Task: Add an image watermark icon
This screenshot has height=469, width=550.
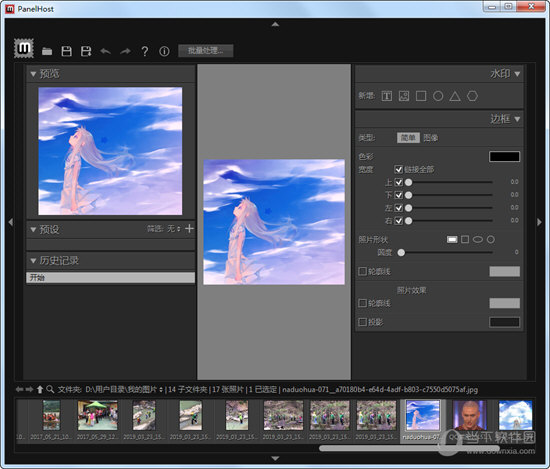Action: pos(404,96)
